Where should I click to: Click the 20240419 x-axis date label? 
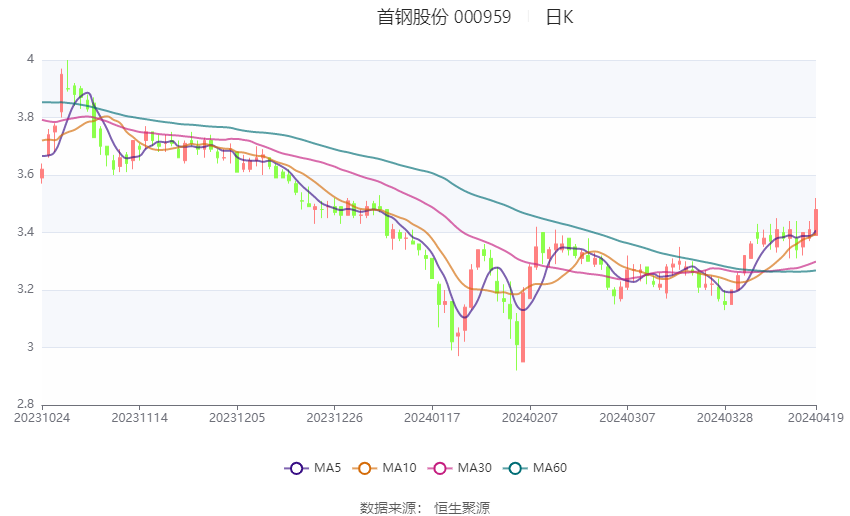pyautogui.click(x=816, y=418)
